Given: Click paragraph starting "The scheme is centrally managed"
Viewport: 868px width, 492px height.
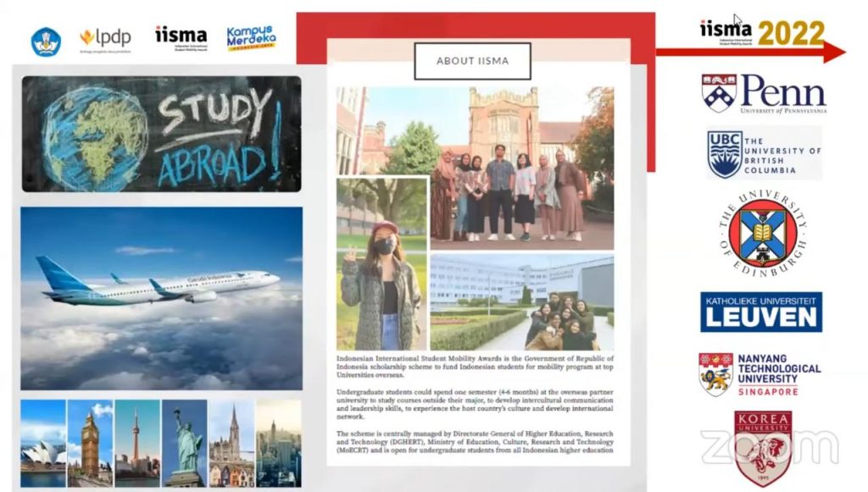Looking at the screenshot, I should click(x=475, y=442).
